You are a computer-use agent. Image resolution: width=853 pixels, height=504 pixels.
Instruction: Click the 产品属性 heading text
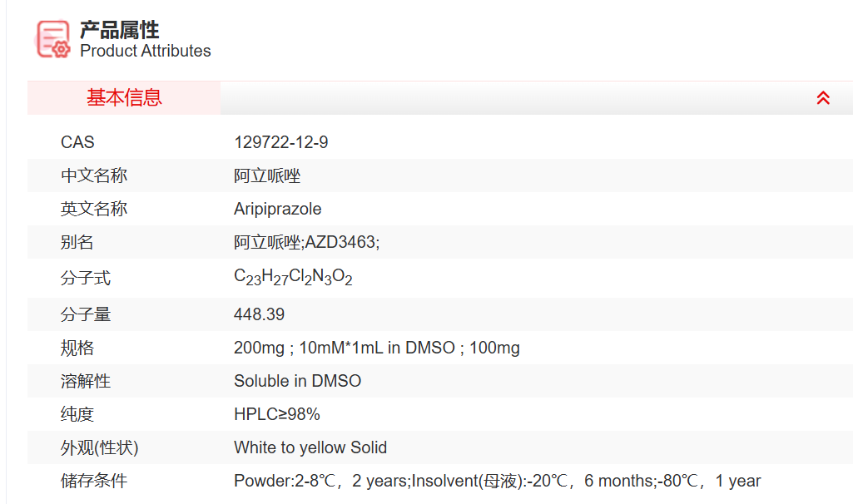click(119, 30)
